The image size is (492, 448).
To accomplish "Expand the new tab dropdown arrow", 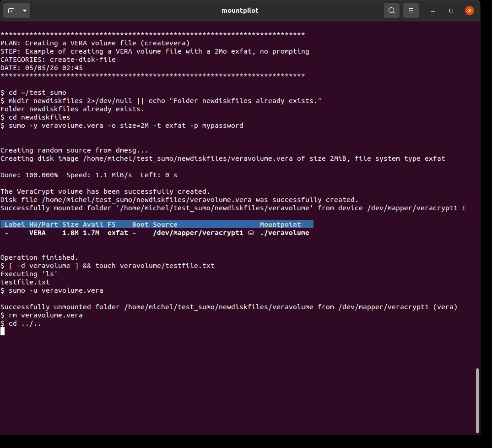I will (25, 11).
